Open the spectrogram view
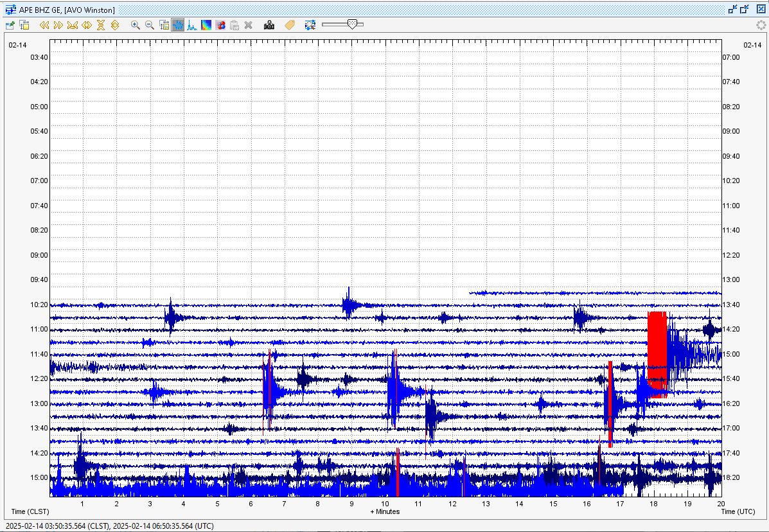 (206, 25)
